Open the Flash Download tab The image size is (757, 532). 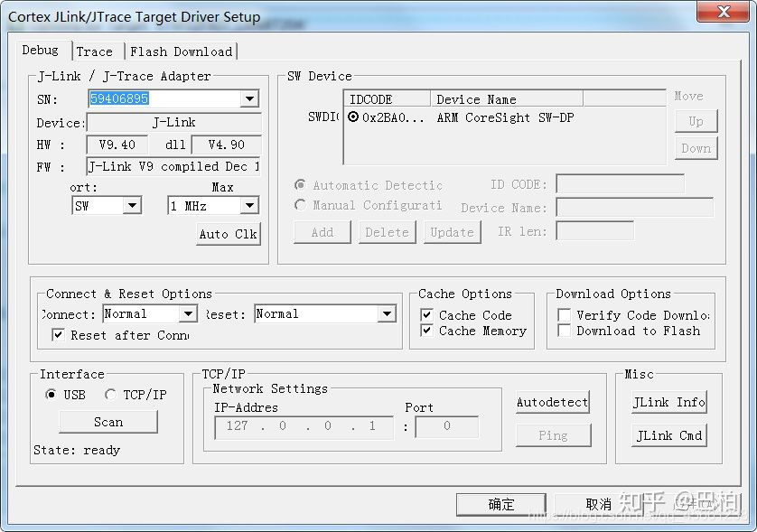181,51
